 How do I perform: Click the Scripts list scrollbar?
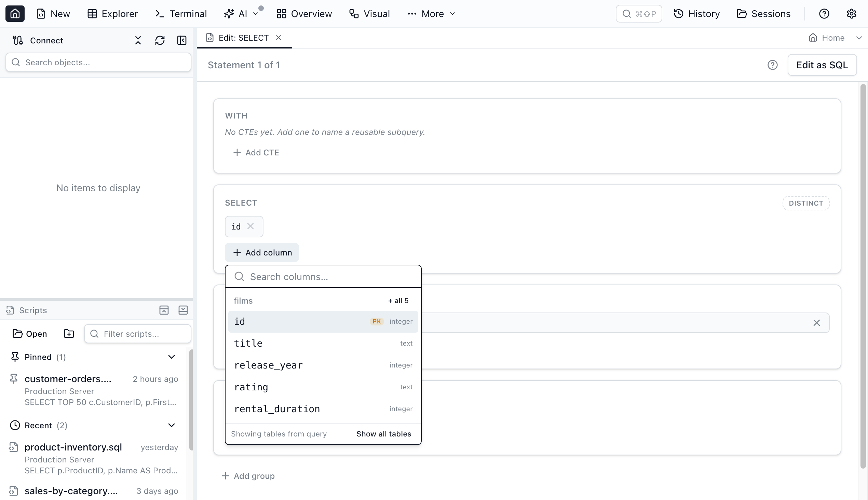(191, 400)
